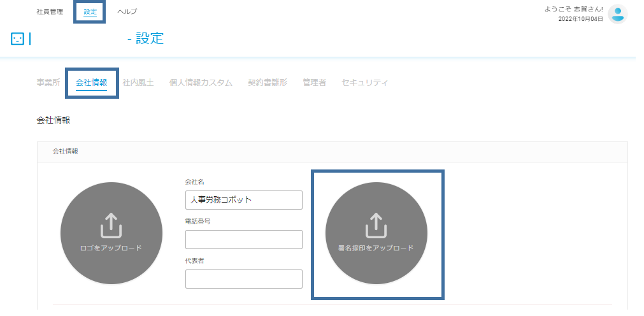
Task: Switch to the 事業所 tab
Action: click(48, 82)
